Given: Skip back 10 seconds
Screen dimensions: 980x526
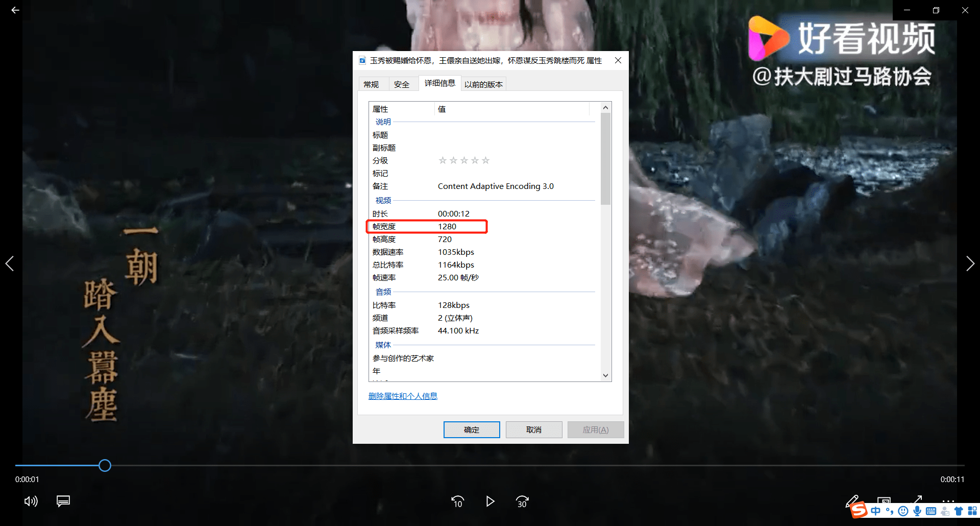Looking at the screenshot, I should tap(458, 501).
